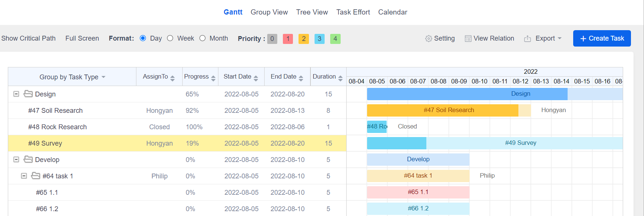Click the Create Task button
644x216 pixels.
[x=602, y=38]
